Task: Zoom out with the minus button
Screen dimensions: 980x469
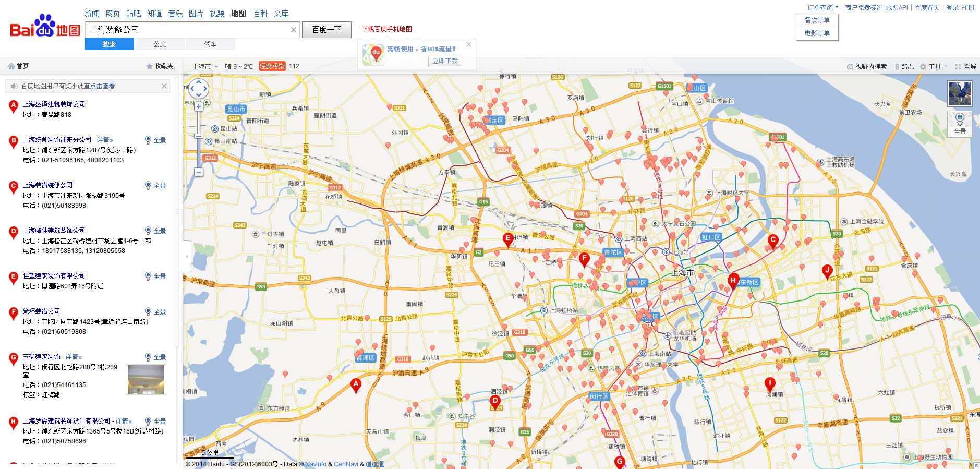Action: [199, 172]
